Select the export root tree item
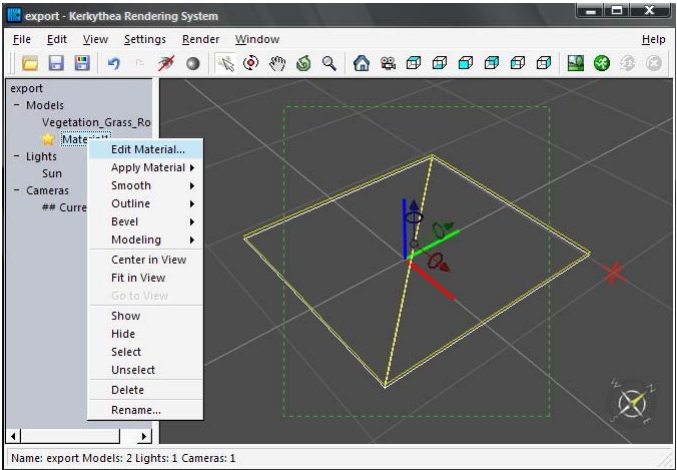Screen dimensions: 677x470 27,88
